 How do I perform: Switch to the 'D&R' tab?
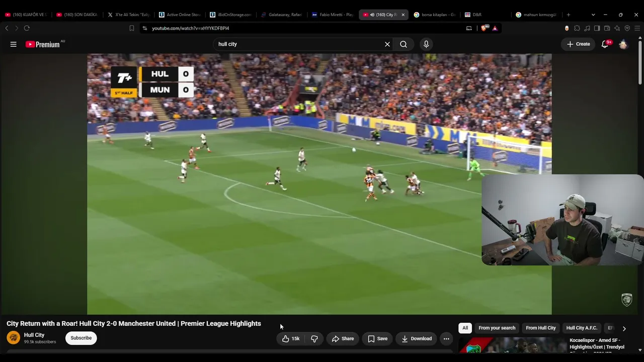[x=486, y=15]
